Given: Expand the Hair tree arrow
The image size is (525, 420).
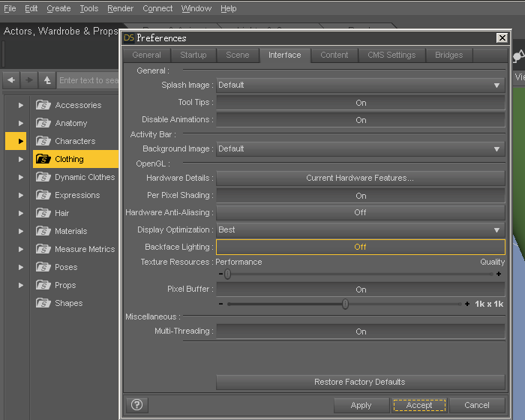Looking at the screenshot, I should click(x=21, y=213).
